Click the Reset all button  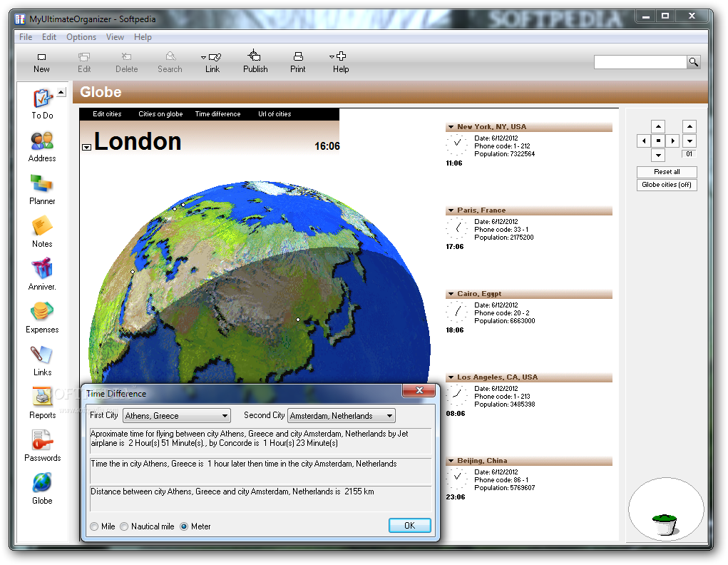[x=667, y=172]
